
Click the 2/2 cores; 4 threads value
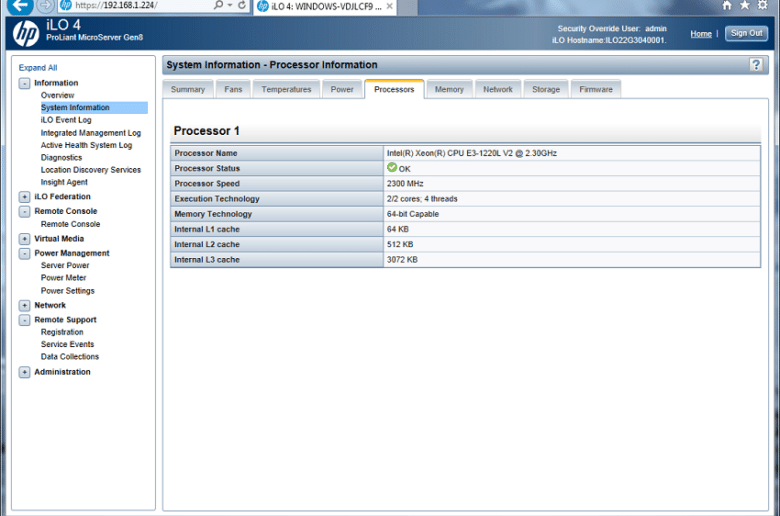coord(422,199)
